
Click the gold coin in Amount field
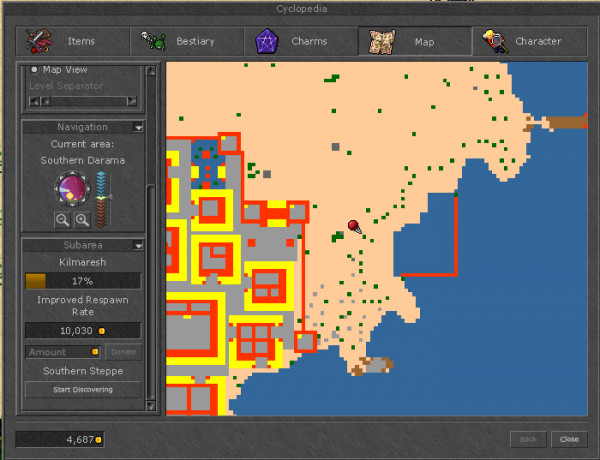pyautogui.click(x=95, y=352)
